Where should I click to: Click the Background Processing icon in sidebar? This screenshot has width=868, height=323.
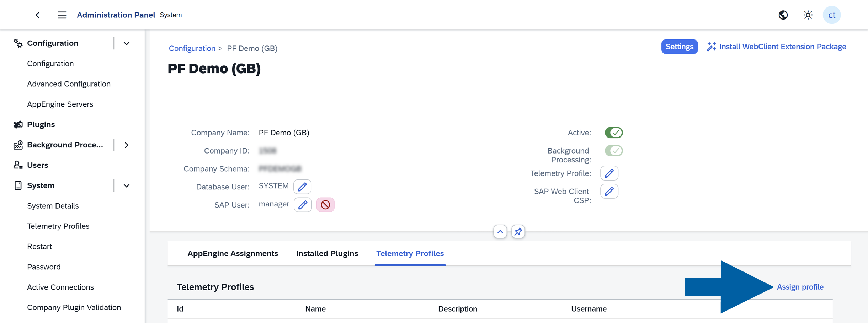point(18,145)
